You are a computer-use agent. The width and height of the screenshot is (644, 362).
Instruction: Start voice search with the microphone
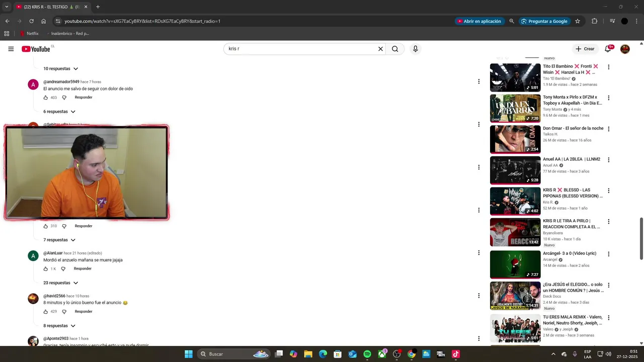(x=415, y=49)
